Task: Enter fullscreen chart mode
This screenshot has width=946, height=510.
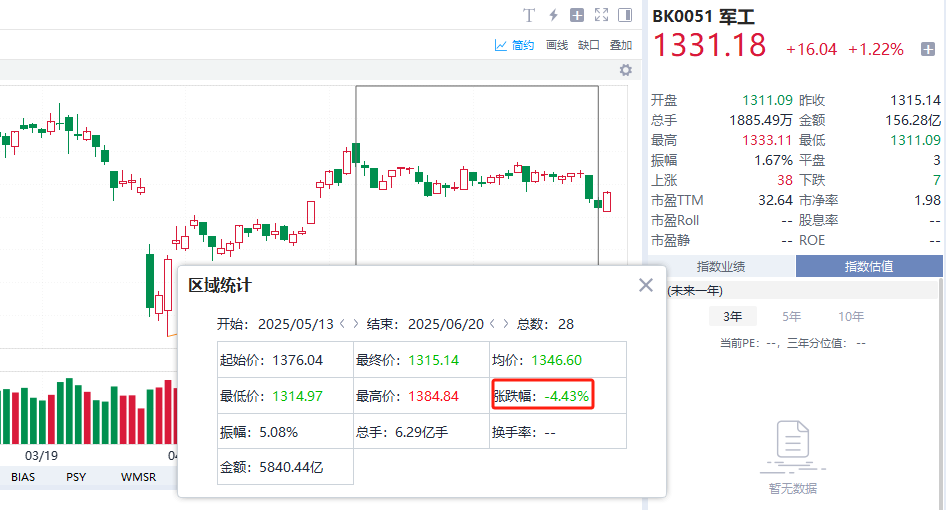Action: click(601, 15)
